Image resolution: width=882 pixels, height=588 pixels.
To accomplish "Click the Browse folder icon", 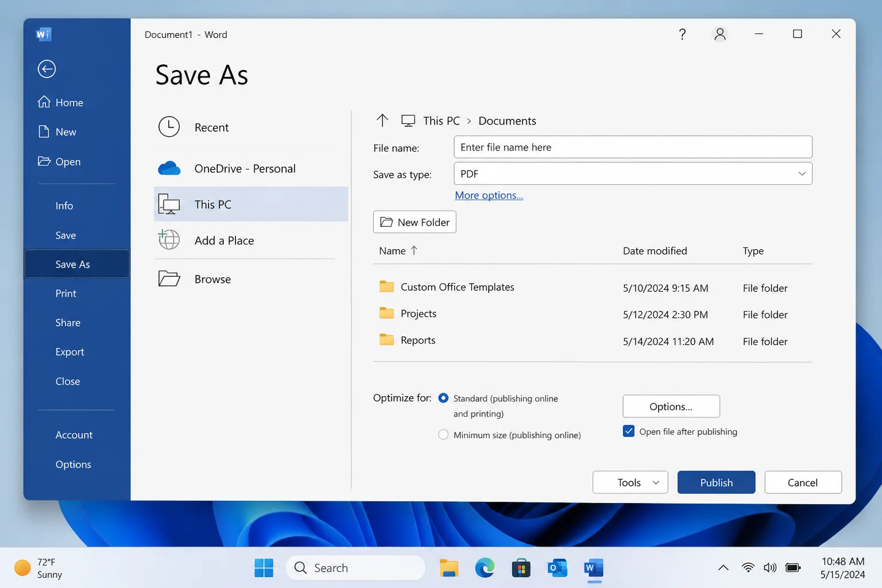I will [x=169, y=278].
